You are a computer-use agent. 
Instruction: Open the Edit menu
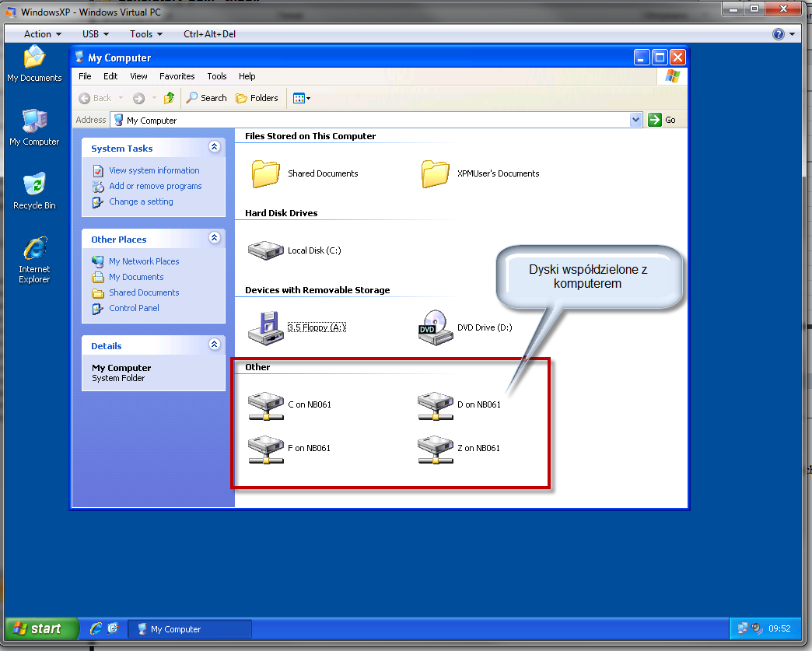pos(110,76)
